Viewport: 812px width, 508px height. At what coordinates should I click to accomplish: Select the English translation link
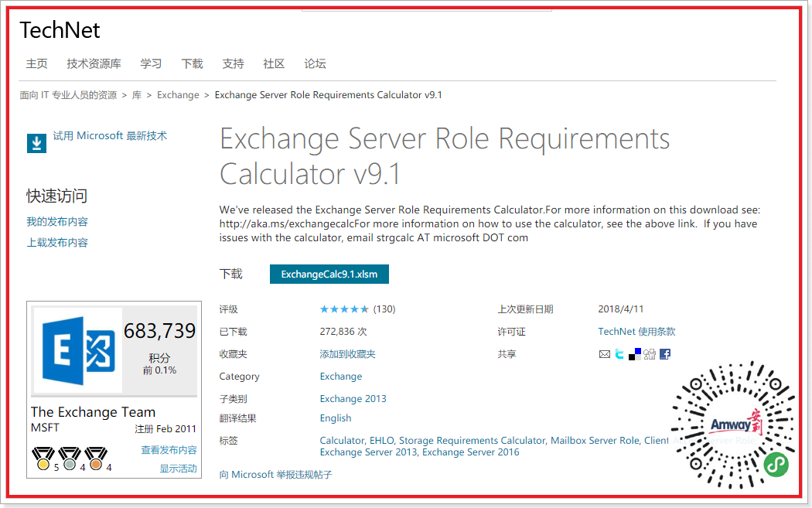pos(336,418)
